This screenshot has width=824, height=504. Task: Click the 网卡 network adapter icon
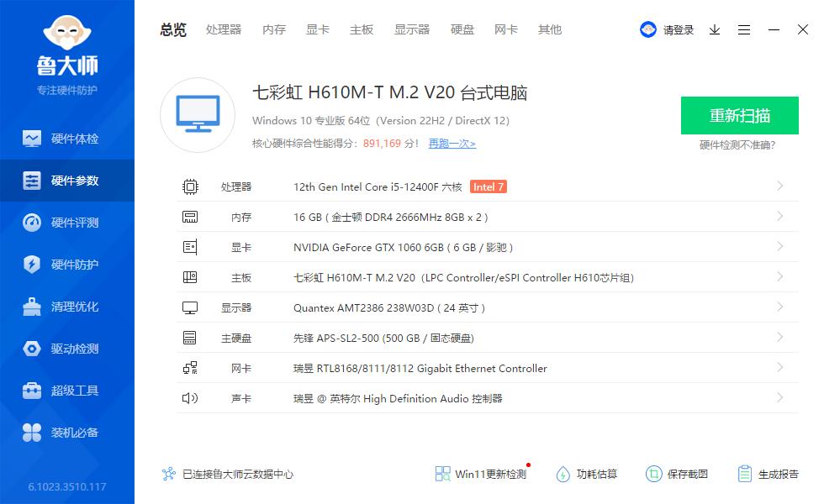(190, 368)
